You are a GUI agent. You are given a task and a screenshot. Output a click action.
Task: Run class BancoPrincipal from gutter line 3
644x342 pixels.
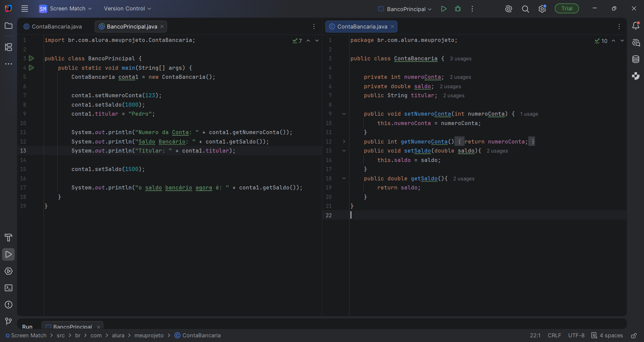pyautogui.click(x=32, y=58)
